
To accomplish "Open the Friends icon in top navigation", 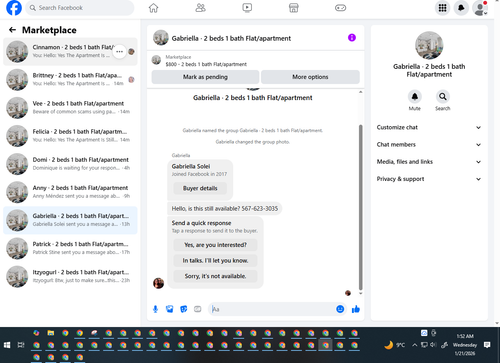I will 200,8.
